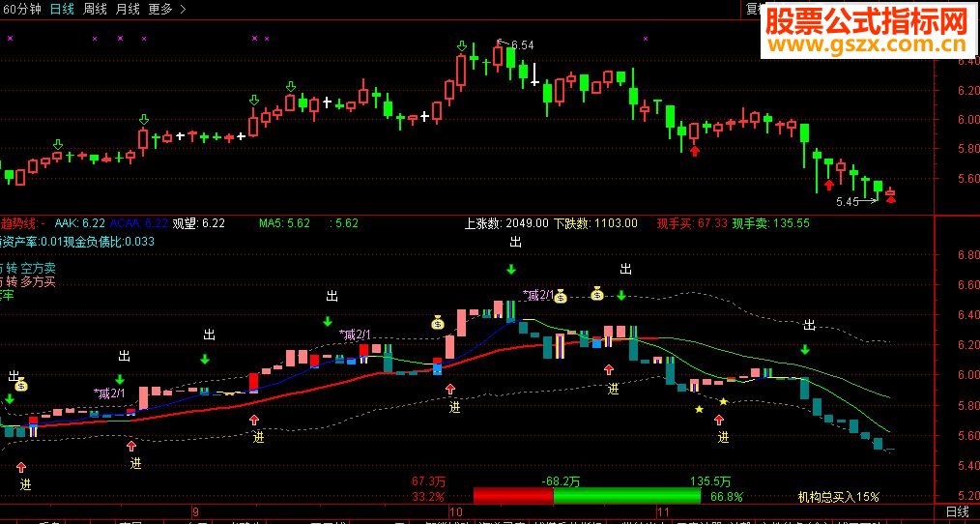Screen dimensions: 980x524
Task: Click the 66.8% sell ratio text
Action: (x=726, y=497)
